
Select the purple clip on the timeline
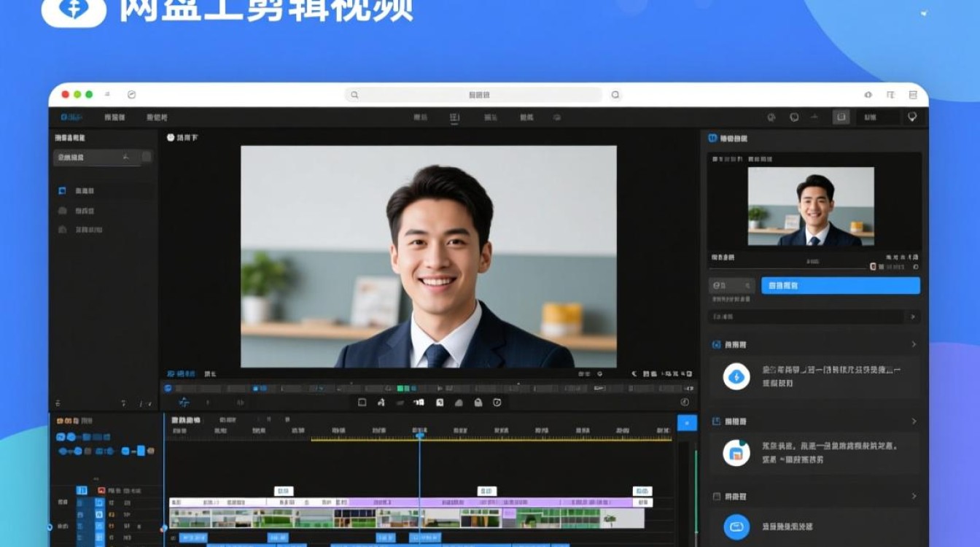(x=490, y=503)
